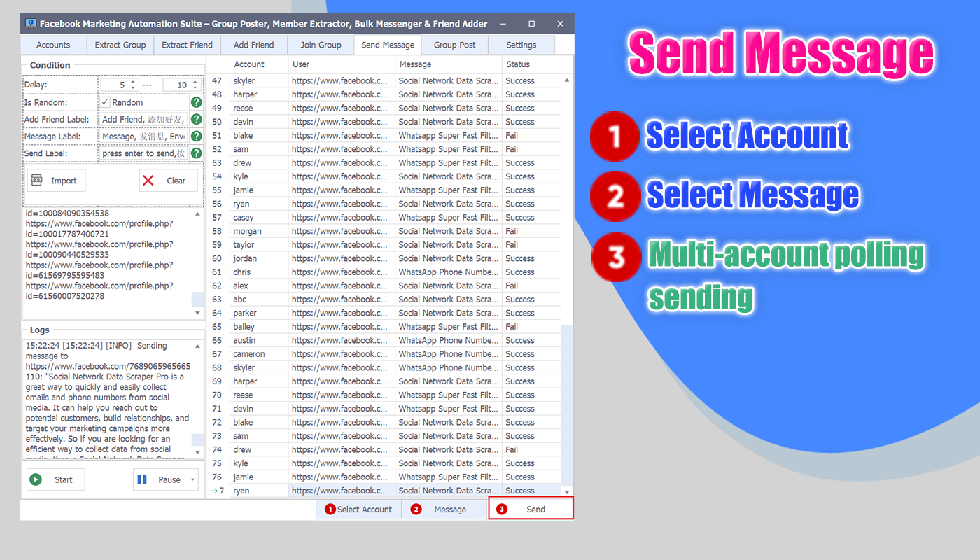980x560 pixels.
Task: Increase the minimum delay value
Action: click(x=133, y=82)
